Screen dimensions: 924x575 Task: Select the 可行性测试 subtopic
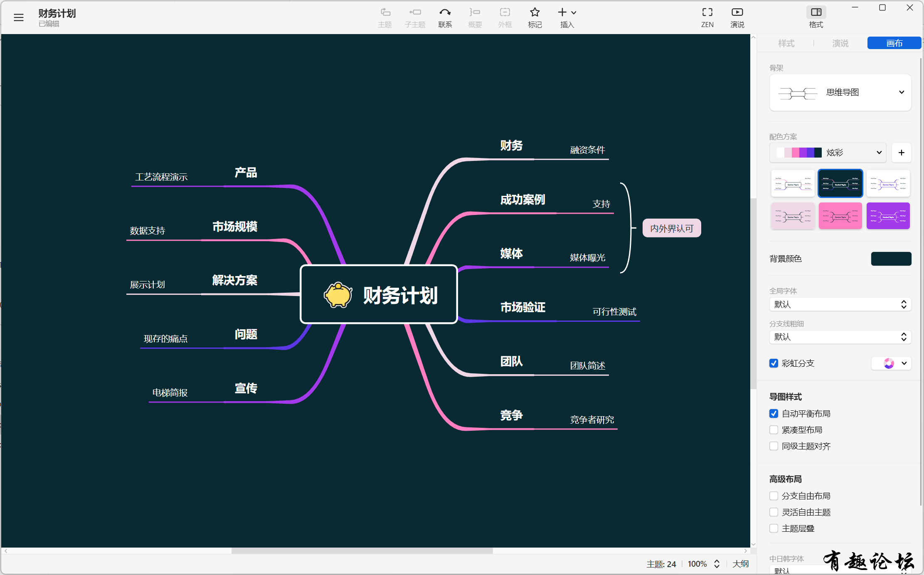click(614, 312)
